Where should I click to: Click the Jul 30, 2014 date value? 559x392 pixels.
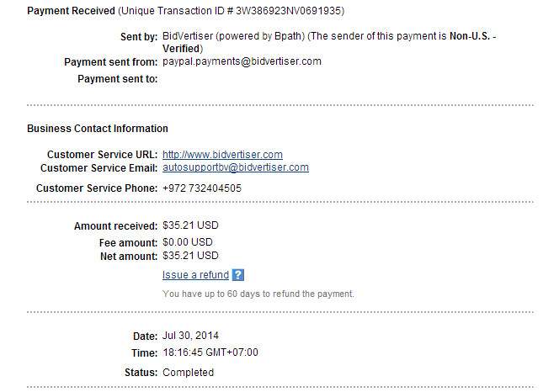click(x=190, y=336)
